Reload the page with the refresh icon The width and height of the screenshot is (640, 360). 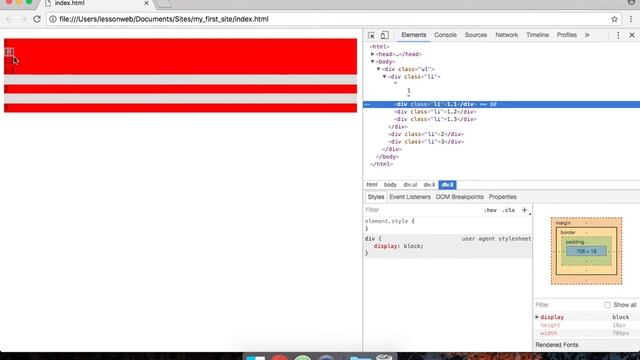(x=37, y=19)
